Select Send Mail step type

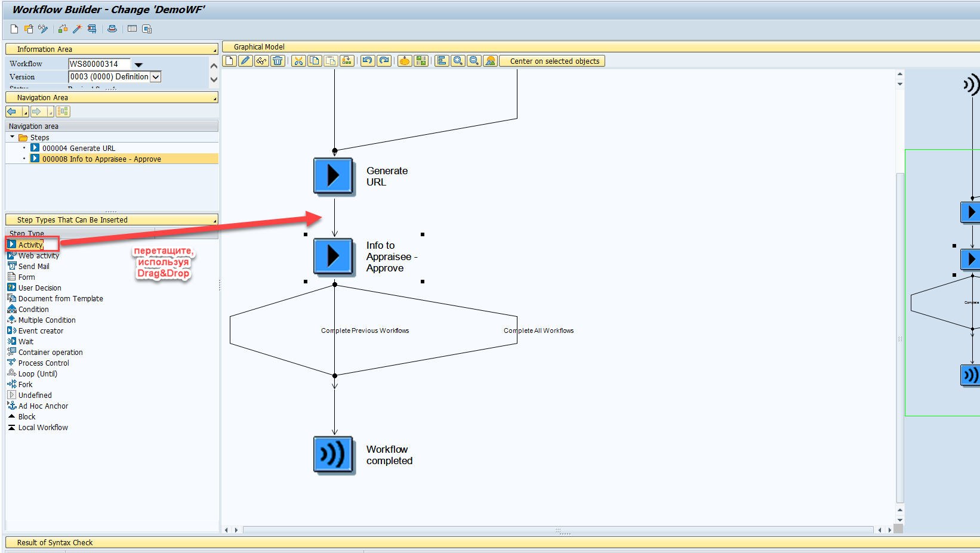pyautogui.click(x=33, y=266)
